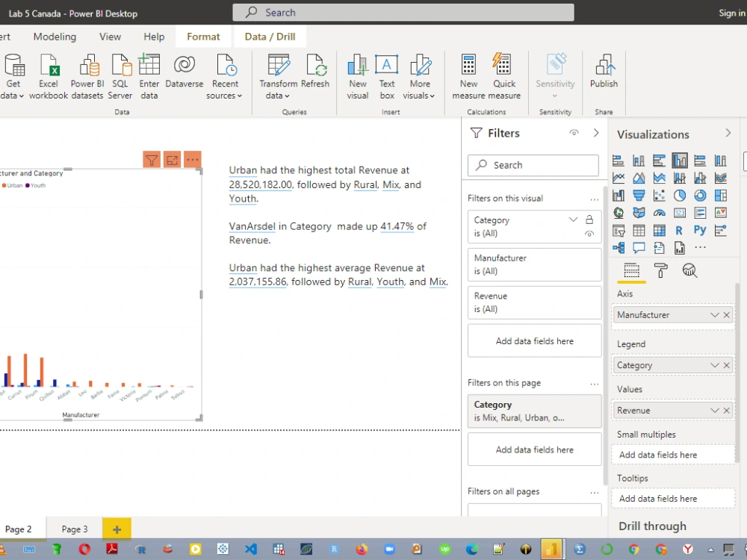747x560 pixels.
Task: Switch to the Format ribbon tab
Action: [x=203, y=37]
